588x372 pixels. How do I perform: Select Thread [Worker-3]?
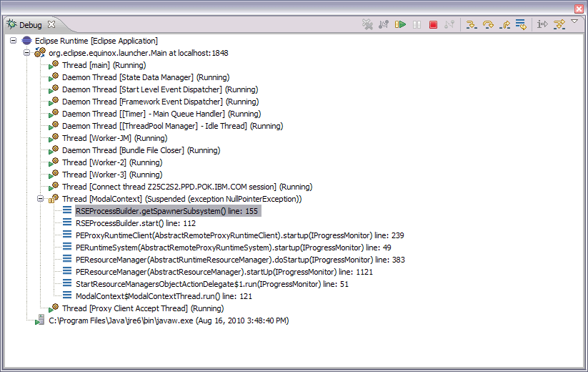pyautogui.click(x=112, y=175)
